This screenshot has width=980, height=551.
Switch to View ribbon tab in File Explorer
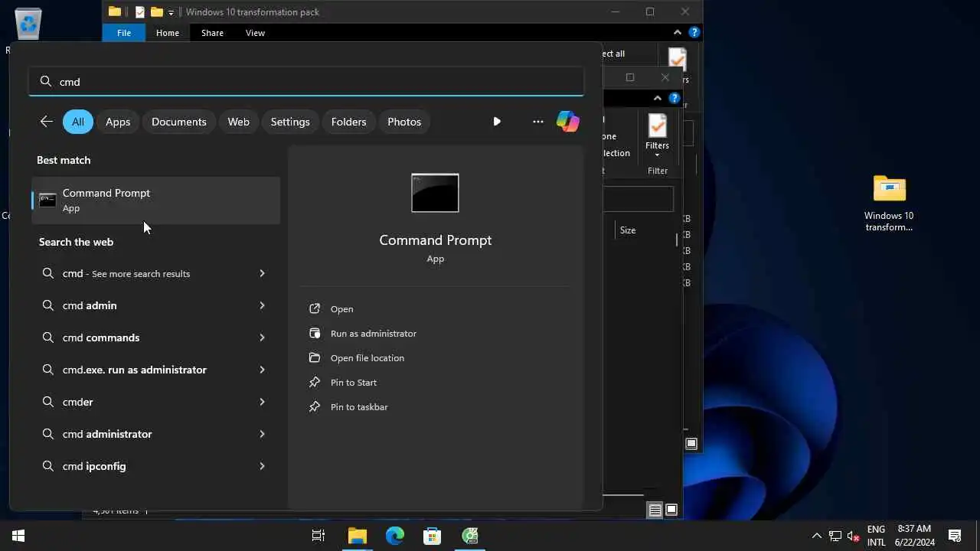(255, 33)
